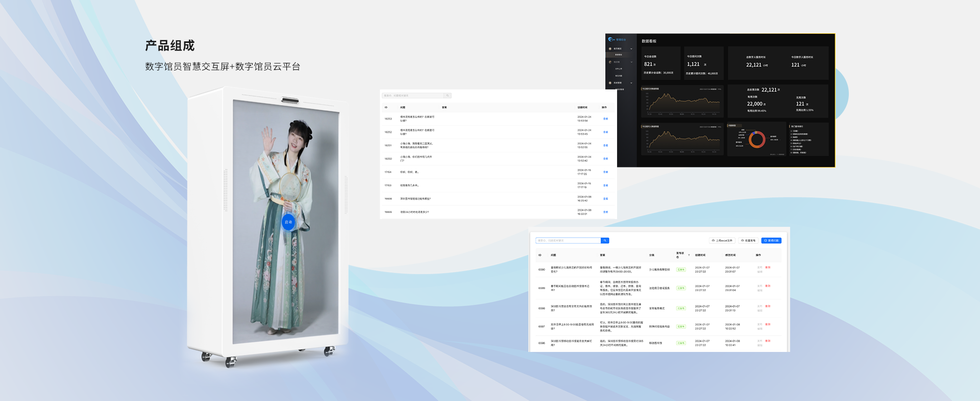Click the first sidebar menu icon in dashboard

click(x=610, y=49)
